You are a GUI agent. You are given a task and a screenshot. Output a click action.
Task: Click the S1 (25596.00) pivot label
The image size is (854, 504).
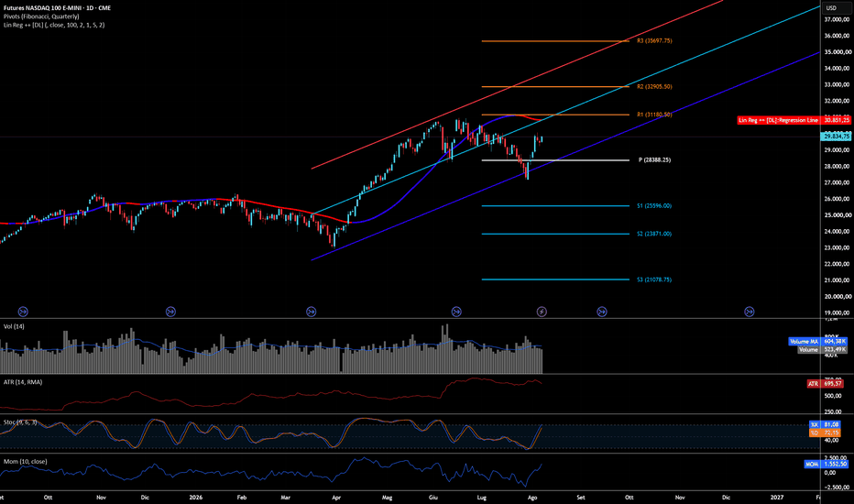tap(654, 206)
